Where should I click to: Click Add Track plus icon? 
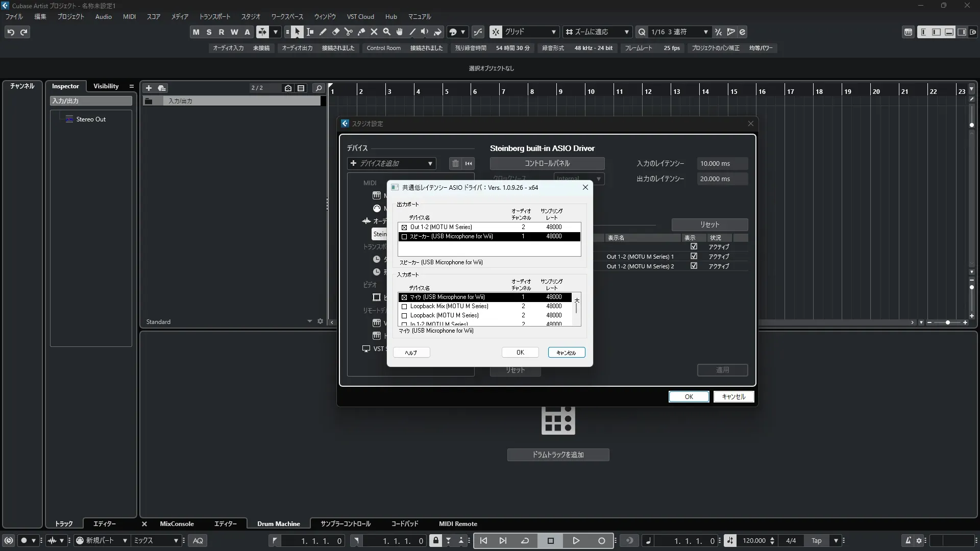(149, 88)
